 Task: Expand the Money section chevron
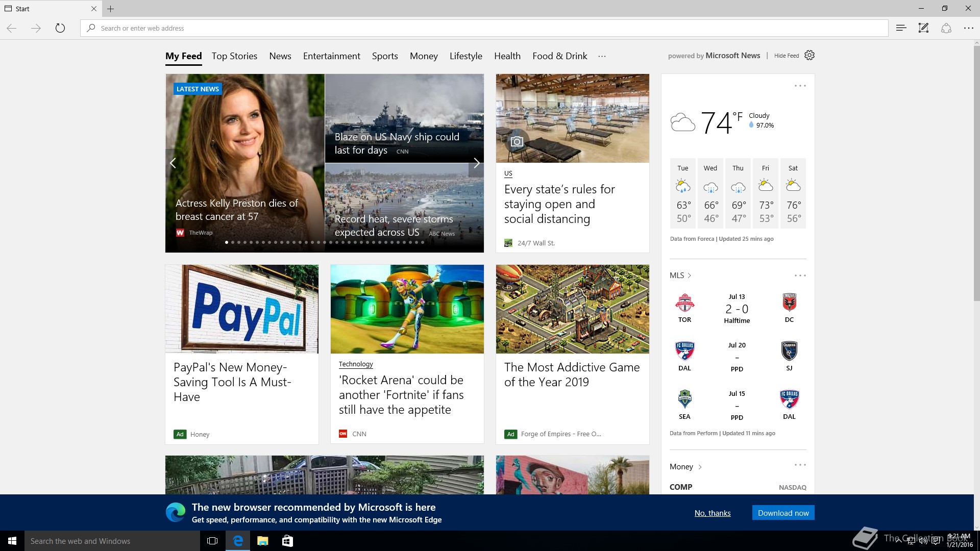point(700,467)
